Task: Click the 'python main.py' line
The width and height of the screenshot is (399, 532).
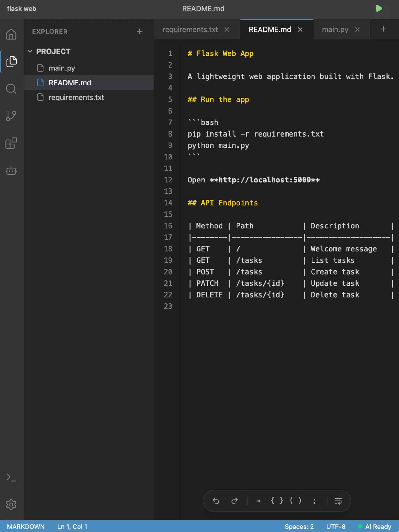Action: pos(218,145)
